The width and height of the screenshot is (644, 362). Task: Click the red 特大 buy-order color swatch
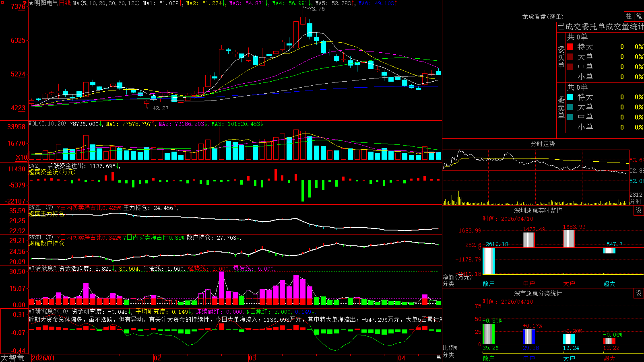click(x=570, y=47)
